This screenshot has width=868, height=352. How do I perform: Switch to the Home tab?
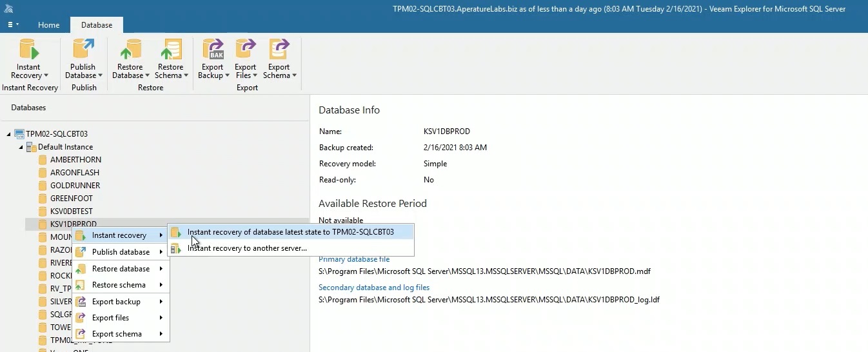(x=49, y=25)
